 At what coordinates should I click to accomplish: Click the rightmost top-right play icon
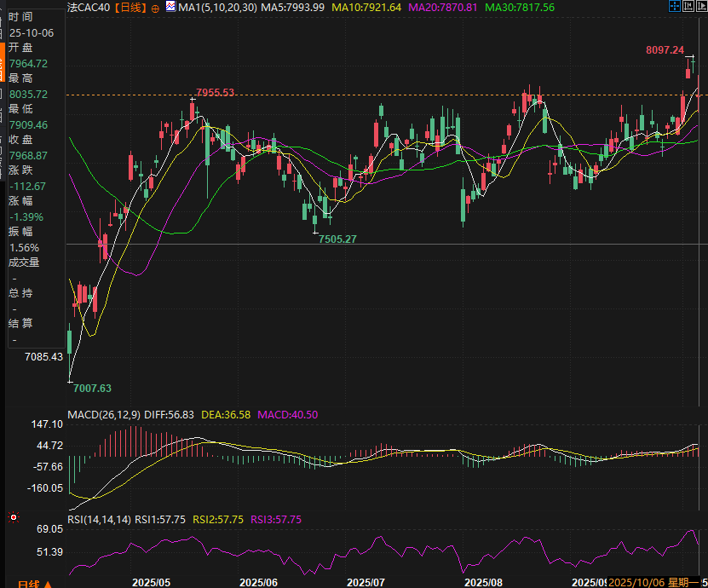pos(702,6)
